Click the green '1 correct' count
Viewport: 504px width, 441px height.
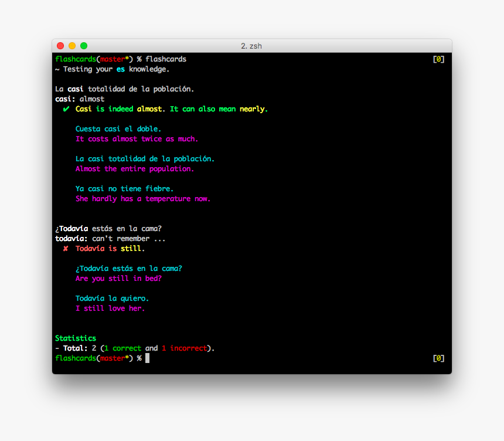[123, 348]
